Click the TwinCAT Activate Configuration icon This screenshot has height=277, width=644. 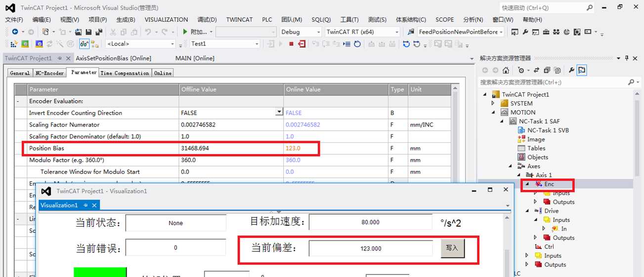pos(14,43)
